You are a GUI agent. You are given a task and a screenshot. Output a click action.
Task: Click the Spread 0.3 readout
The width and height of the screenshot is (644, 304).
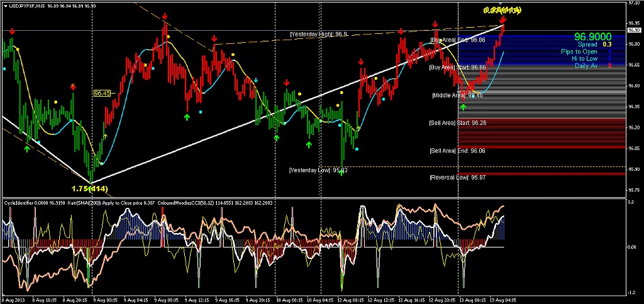596,45
